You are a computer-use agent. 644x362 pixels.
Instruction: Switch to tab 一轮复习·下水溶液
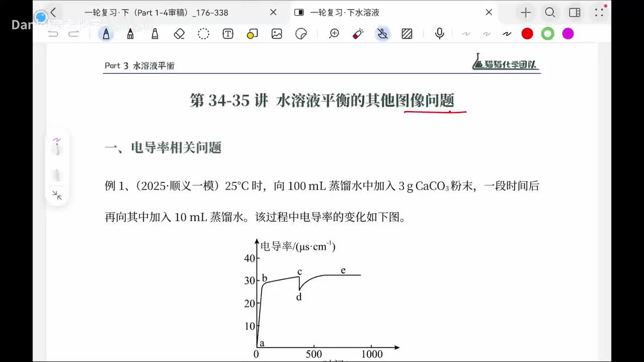pyautogui.click(x=345, y=13)
